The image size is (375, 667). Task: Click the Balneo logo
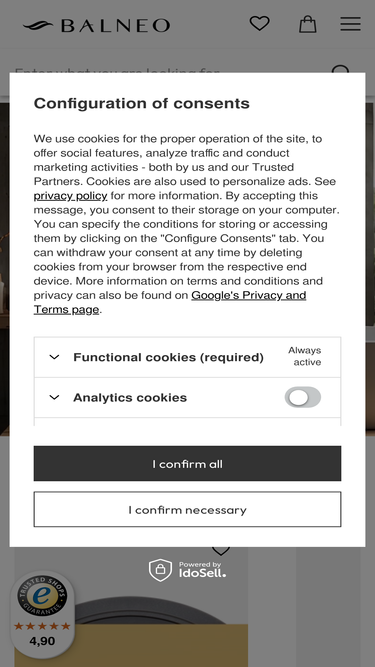click(x=97, y=26)
